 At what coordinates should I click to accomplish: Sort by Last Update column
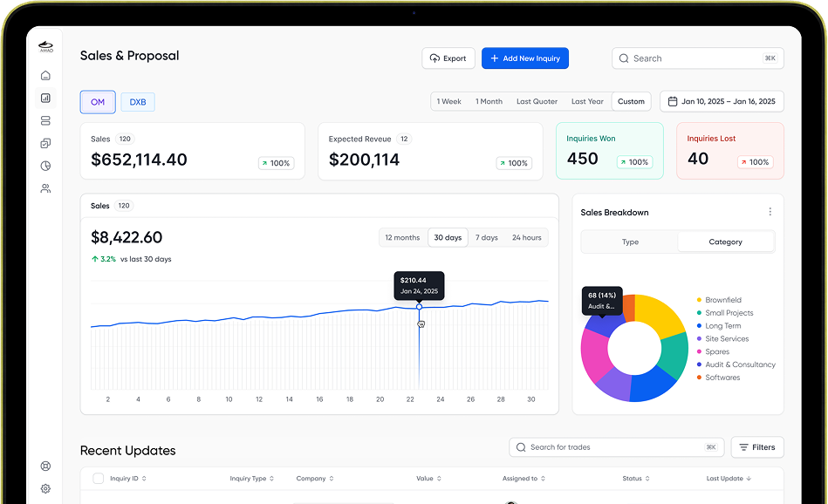(729, 479)
